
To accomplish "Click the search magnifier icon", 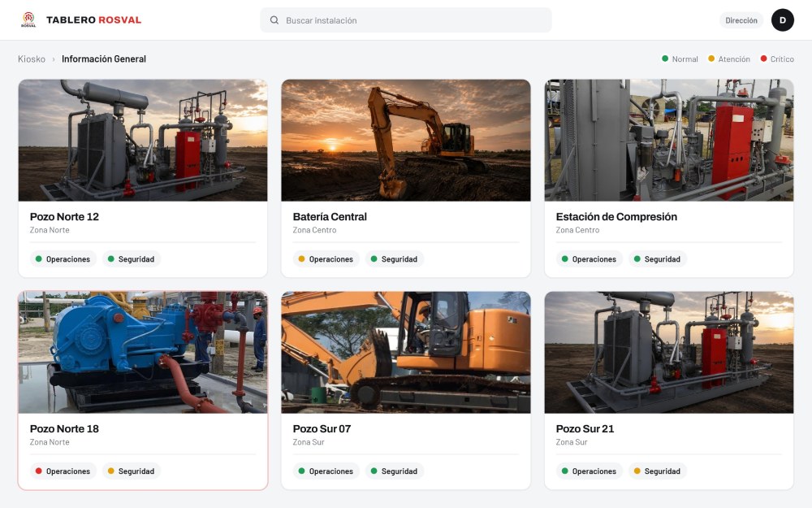I will coord(274,20).
